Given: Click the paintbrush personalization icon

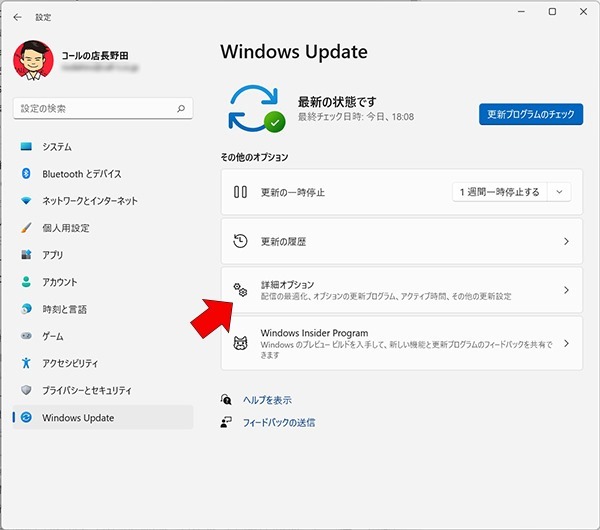Looking at the screenshot, I should (x=26, y=228).
